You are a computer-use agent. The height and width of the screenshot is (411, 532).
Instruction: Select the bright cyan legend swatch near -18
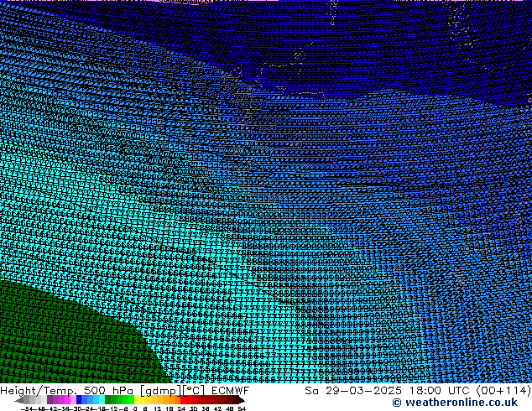[x=102, y=400]
